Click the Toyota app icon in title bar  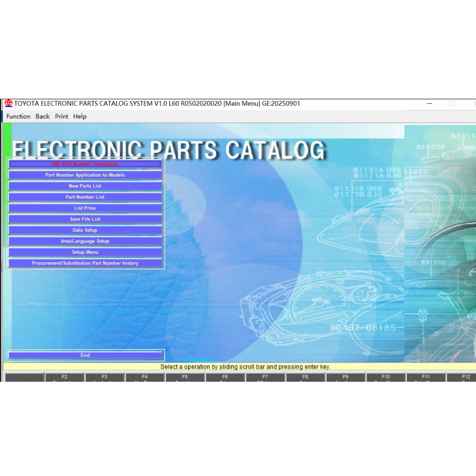pos(9,104)
